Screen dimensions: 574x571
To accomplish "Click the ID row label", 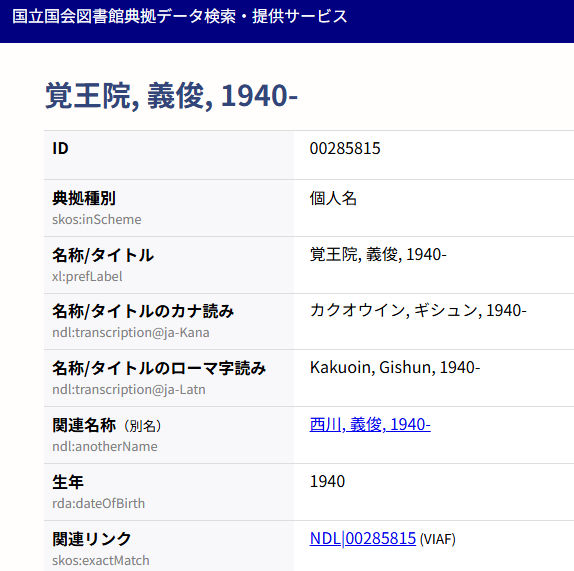I will (x=60, y=149).
